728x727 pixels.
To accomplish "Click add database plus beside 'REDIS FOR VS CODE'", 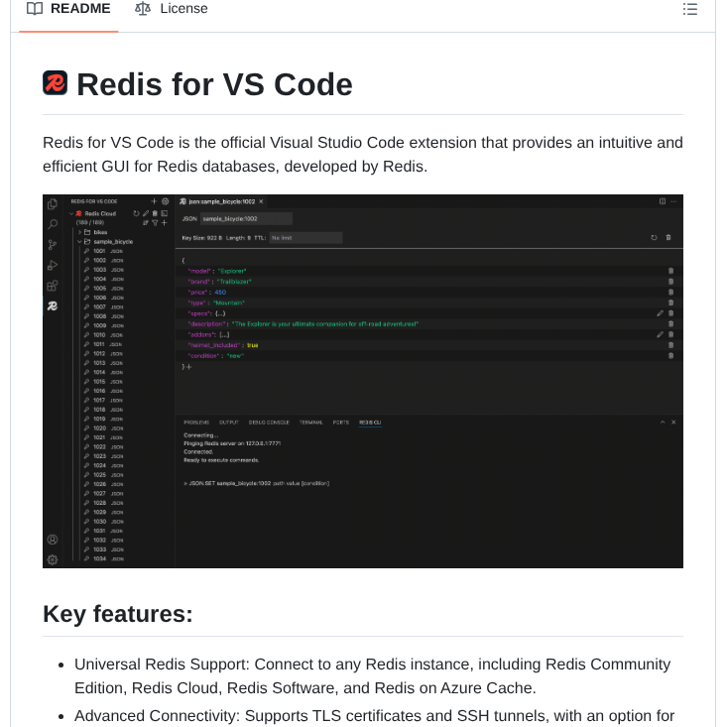I will 154,201.
